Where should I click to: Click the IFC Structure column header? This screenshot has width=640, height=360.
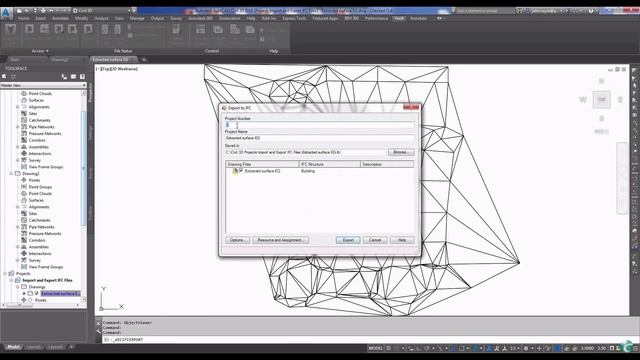click(330, 164)
